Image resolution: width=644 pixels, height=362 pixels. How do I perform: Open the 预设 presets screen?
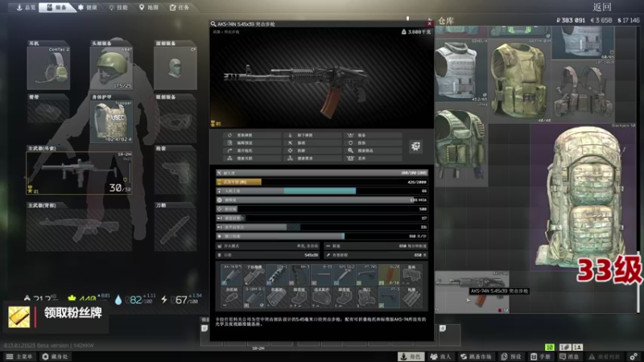click(x=511, y=356)
